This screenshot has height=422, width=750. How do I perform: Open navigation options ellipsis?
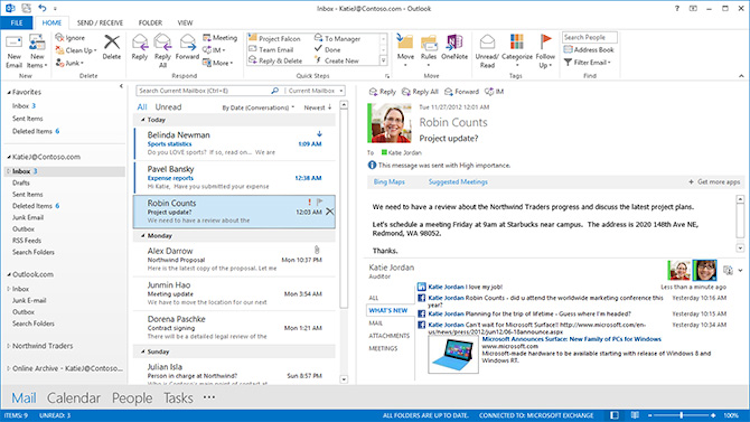(x=209, y=397)
